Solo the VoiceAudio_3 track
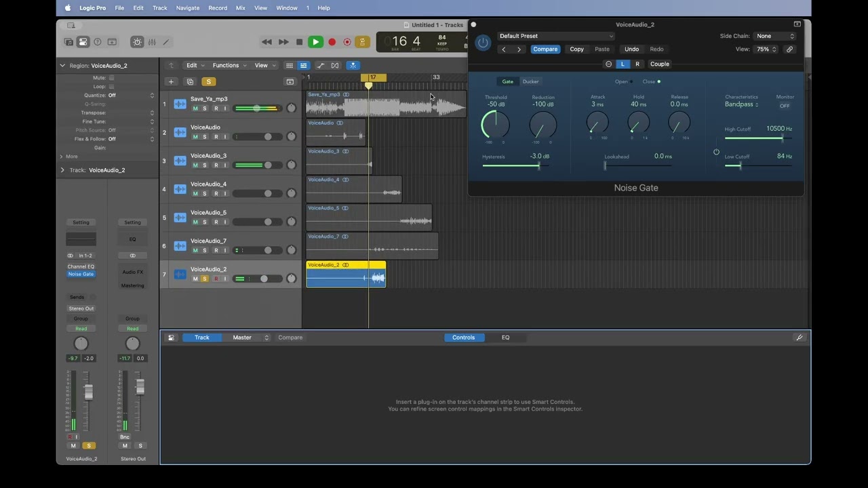Viewport: 868px width, 488px height. 205,165
